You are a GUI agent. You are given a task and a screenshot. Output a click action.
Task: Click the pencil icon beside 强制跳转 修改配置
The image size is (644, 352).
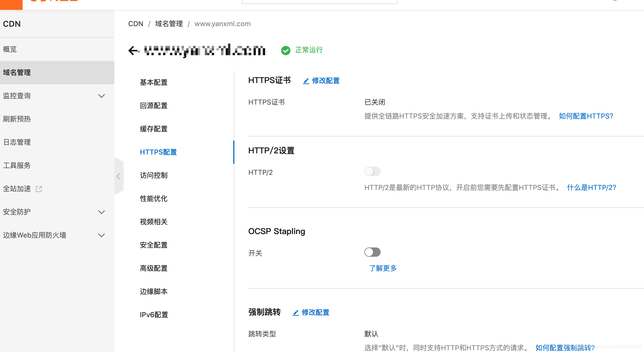296,313
